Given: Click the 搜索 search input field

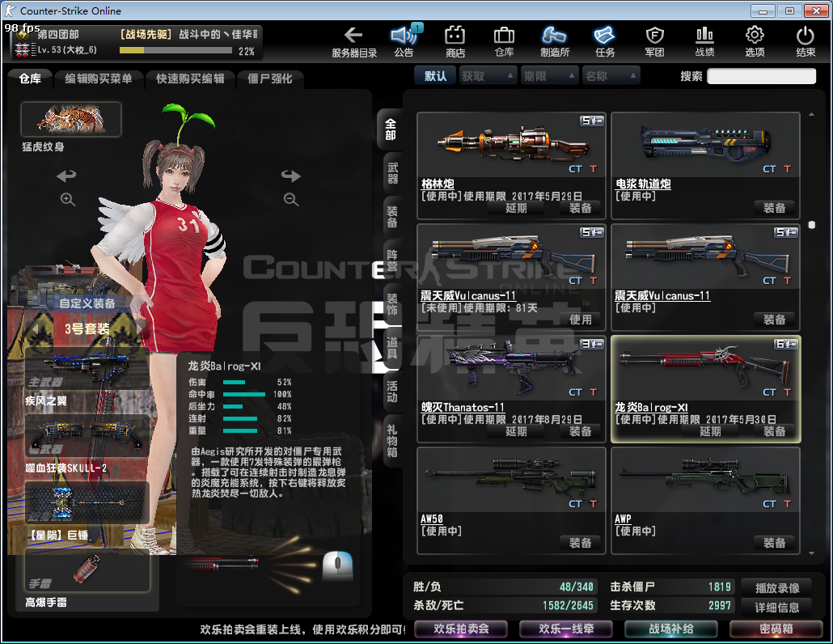Looking at the screenshot, I should pyautogui.click(x=761, y=77).
